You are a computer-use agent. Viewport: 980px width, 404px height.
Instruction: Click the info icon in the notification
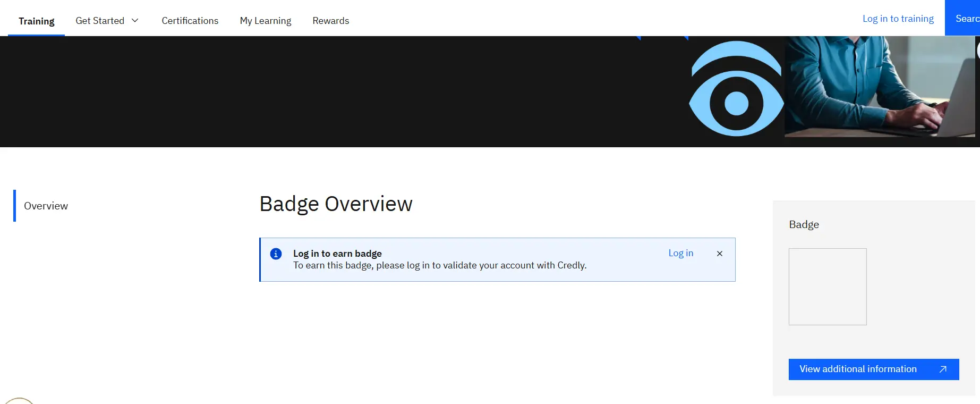coord(276,254)
